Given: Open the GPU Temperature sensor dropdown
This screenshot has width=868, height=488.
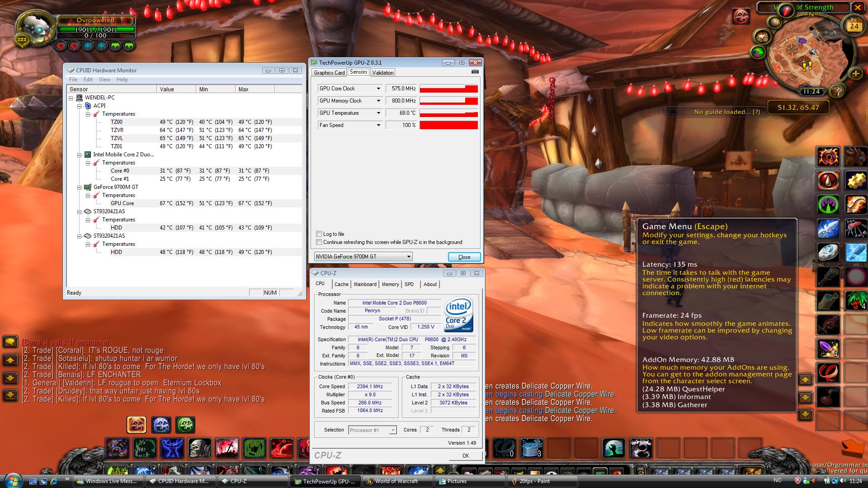Looking at the screenshot, I should (378, 113).
